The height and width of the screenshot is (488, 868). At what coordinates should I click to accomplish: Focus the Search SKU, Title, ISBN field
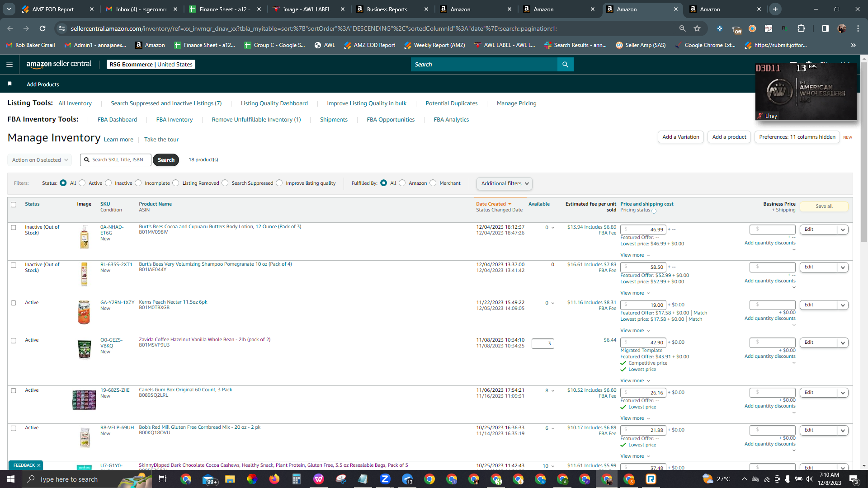[x=116, y=160]
